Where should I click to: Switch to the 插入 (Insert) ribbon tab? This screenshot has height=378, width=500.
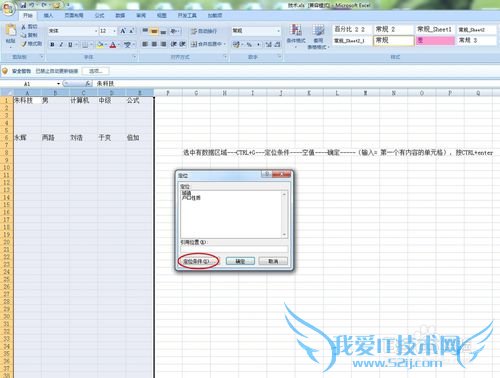48,15
